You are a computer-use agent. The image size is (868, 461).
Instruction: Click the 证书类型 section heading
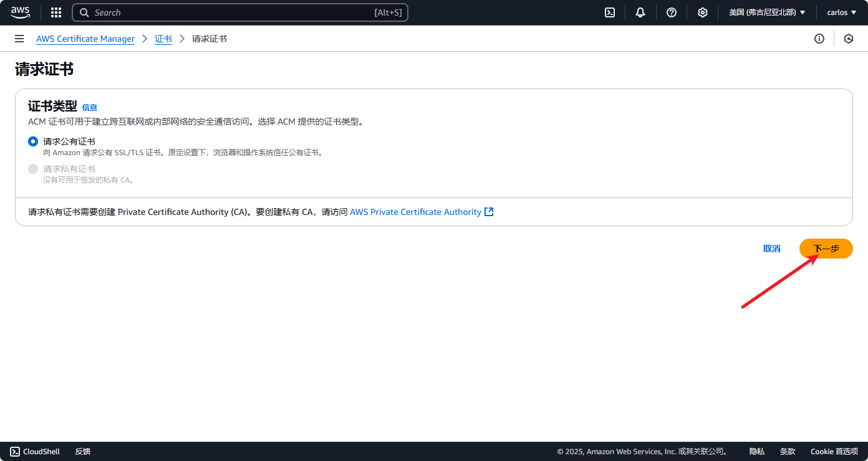pos(52,106)
